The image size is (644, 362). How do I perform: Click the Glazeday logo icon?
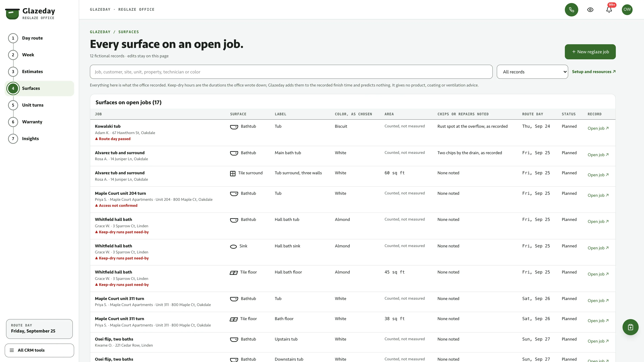[x=12, y=14]
